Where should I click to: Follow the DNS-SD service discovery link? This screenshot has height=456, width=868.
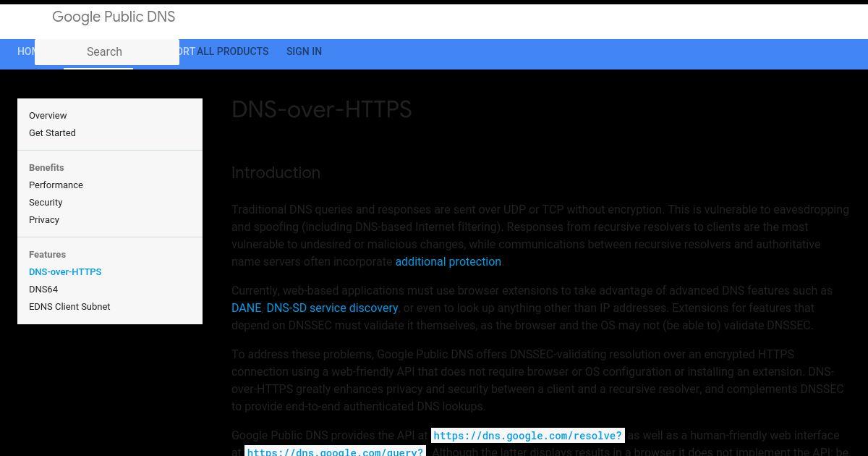(332, 308)
